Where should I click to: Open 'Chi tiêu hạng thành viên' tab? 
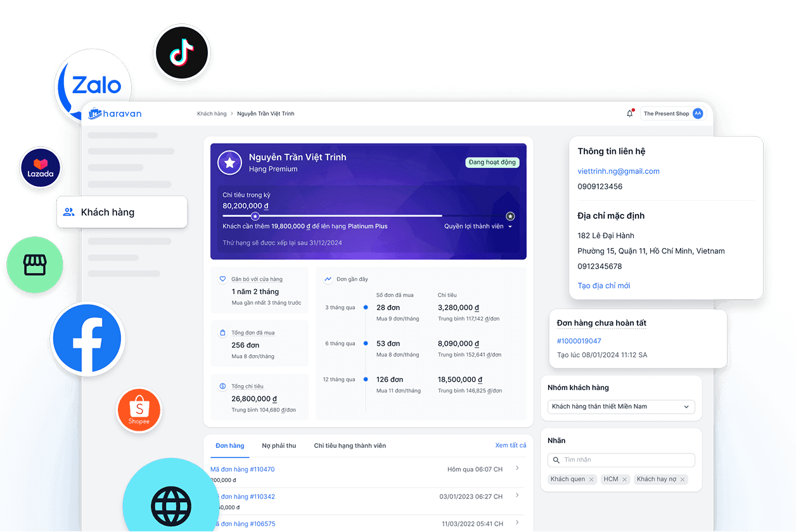pyautogui.click(x=350, y=446)
